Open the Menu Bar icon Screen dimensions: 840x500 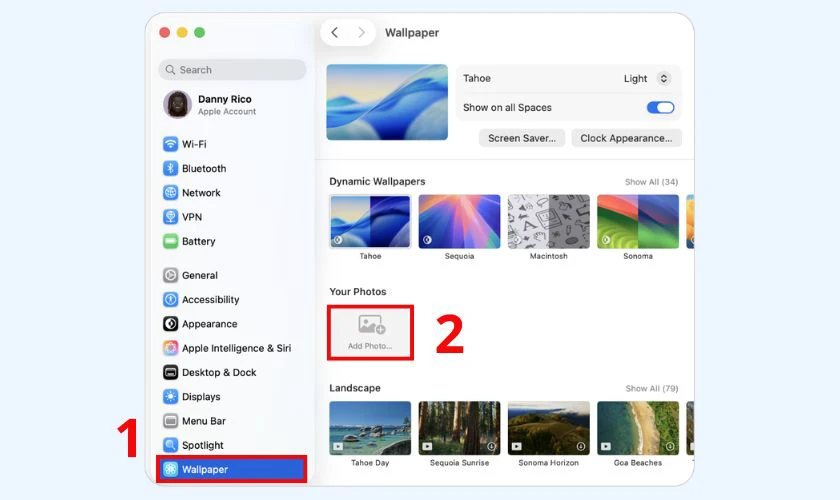170,421
